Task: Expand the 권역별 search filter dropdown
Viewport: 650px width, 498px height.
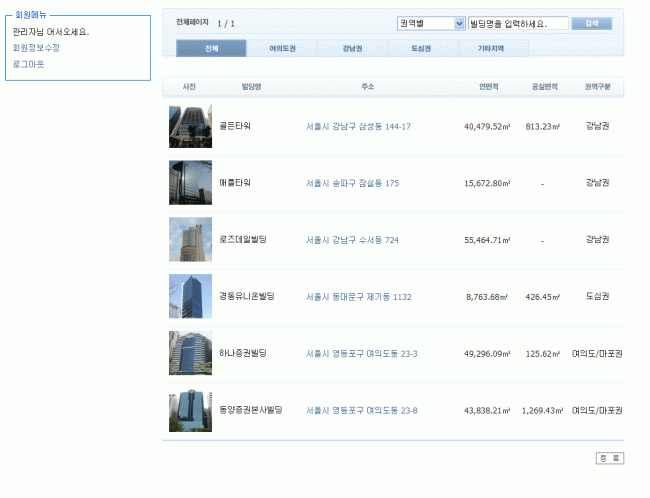Action: (431, 23)
